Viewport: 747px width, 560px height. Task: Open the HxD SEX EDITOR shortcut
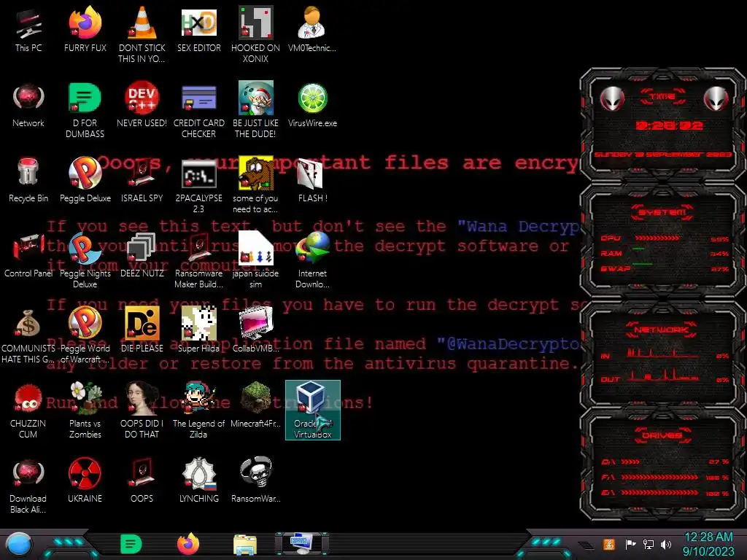point(198,29)
